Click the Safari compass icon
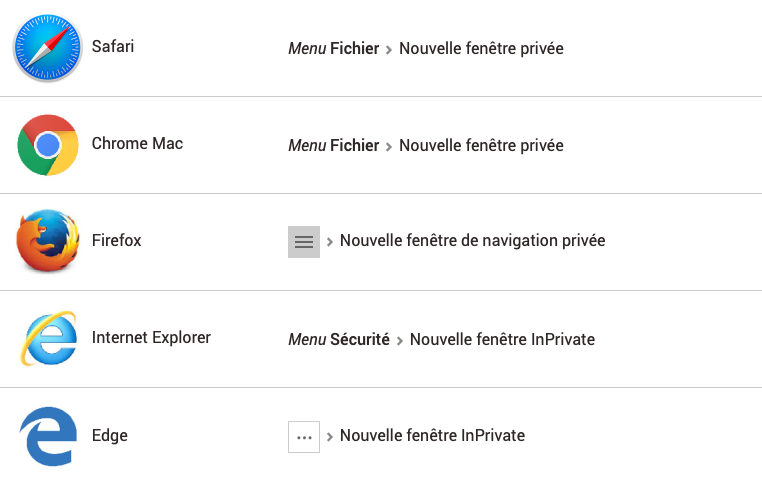Image resolution: width=762 pixels, height=484 pixels. coord(48,48)
